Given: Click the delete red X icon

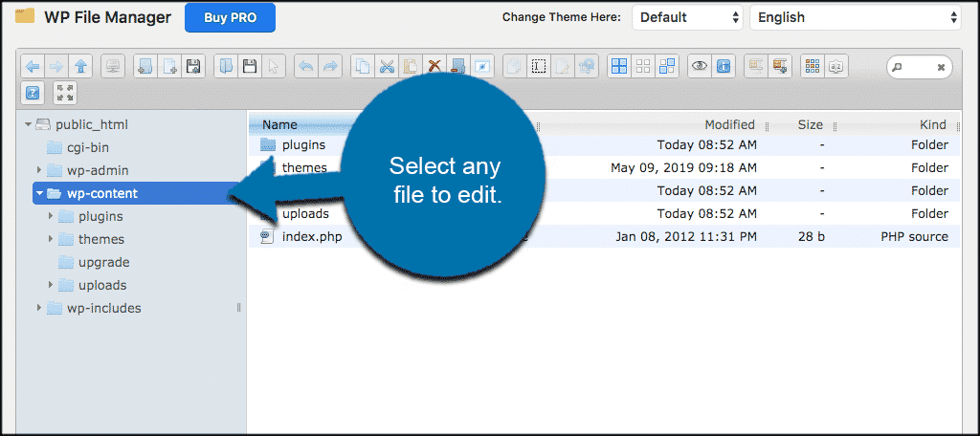Looking at the screenshot, I should (434, 66).
